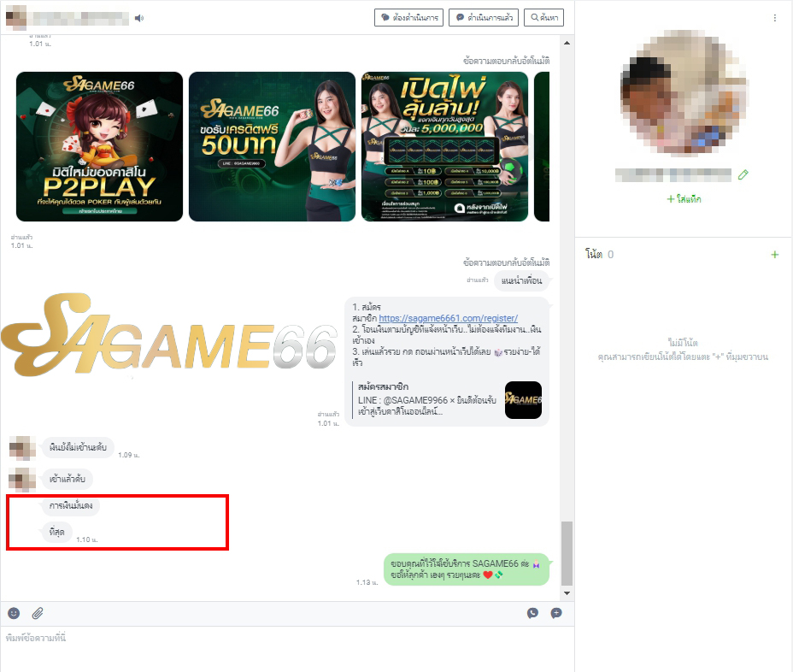The image size is (793, 672).
Task: Click the scroll-up arrow of chat scrollbar
Action: [567, 41]
